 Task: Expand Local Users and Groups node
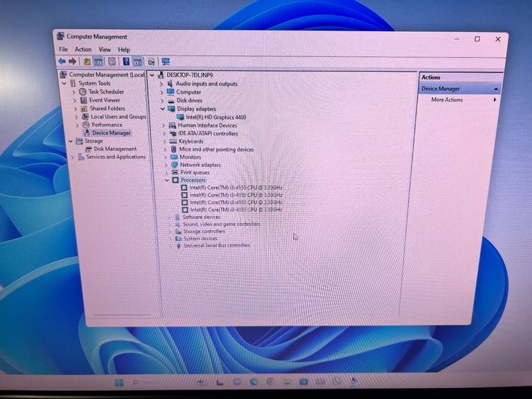pyautogui.click(x=77, y=117)
